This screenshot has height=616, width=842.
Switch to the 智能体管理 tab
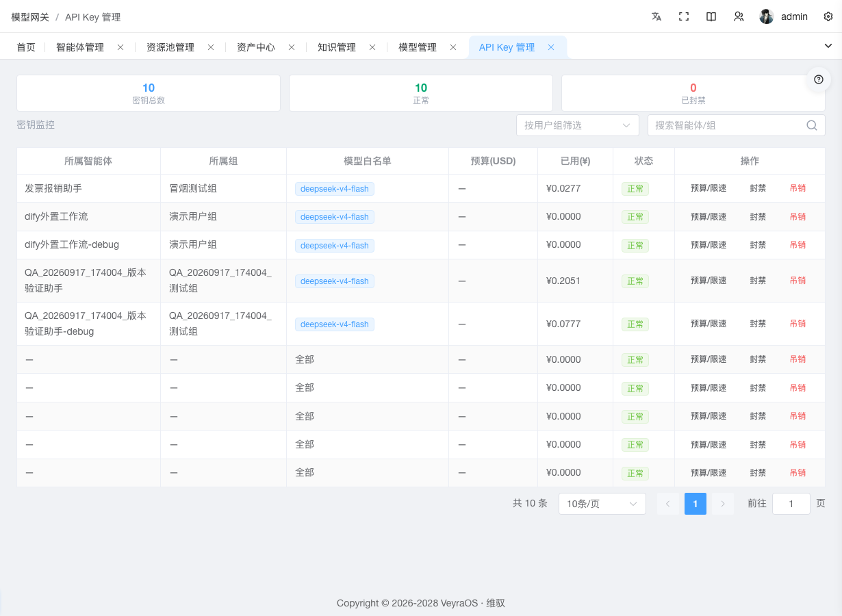tap(80, 47)
